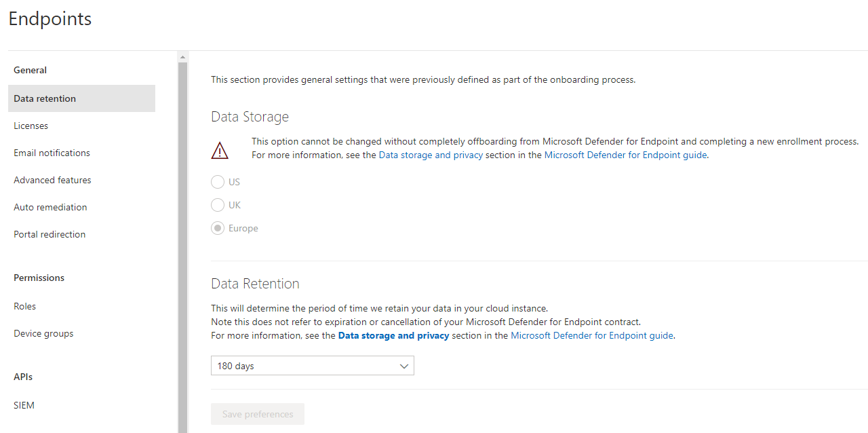Click the warning triangle icon in Data Storage
The width and height of the screenshot is (868, 433).
[x=220, y=150]
